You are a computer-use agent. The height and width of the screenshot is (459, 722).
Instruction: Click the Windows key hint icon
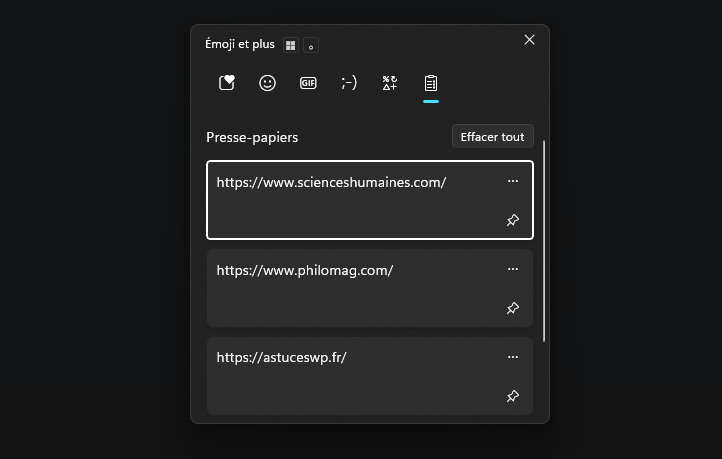[291, 45]
